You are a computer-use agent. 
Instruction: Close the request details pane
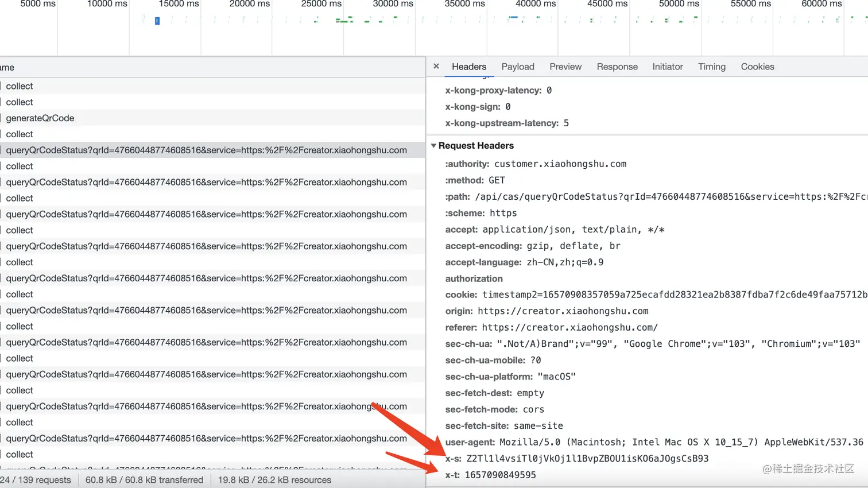click(x=436, y=67)
